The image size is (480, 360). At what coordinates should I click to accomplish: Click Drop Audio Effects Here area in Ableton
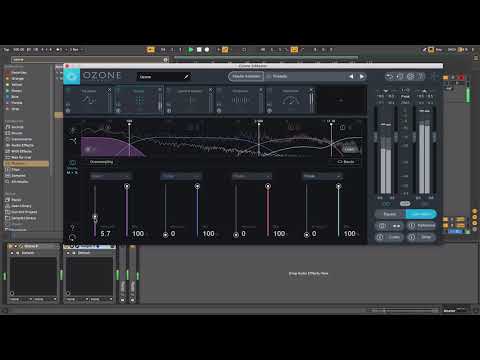pyautogui.click(x=308, y=274)
